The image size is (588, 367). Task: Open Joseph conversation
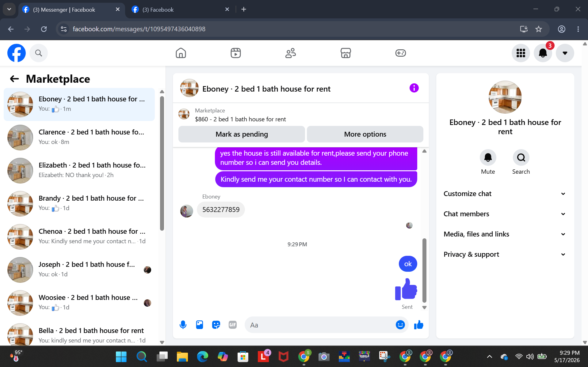[79, 270]
